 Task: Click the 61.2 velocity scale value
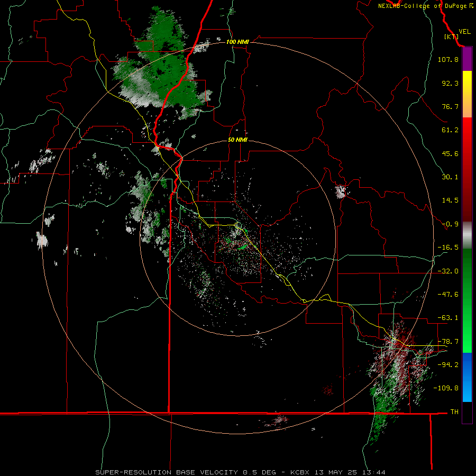click(450, 130)
